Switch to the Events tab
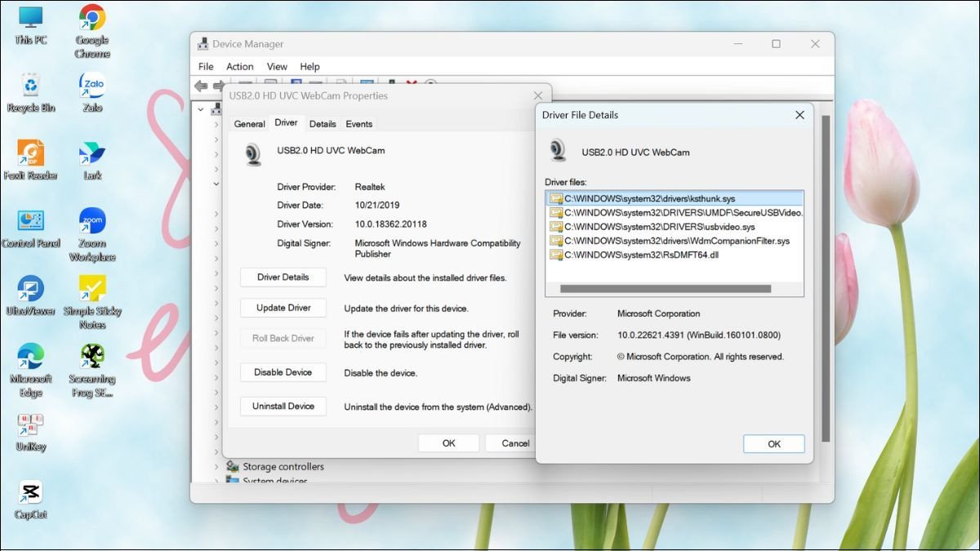Image resolution: width=980 pixels, height=551 pixels. tap(359, 124)
